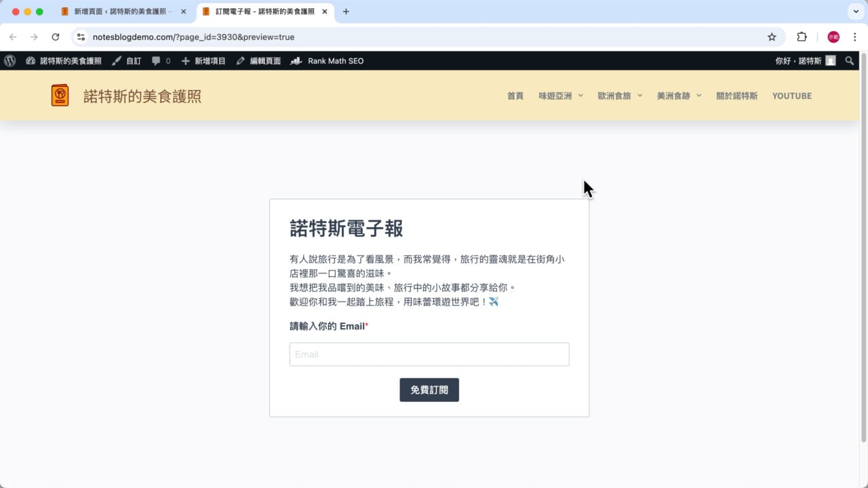
Task: Bookmark the page with the star icon
Action: pos(772,37)
